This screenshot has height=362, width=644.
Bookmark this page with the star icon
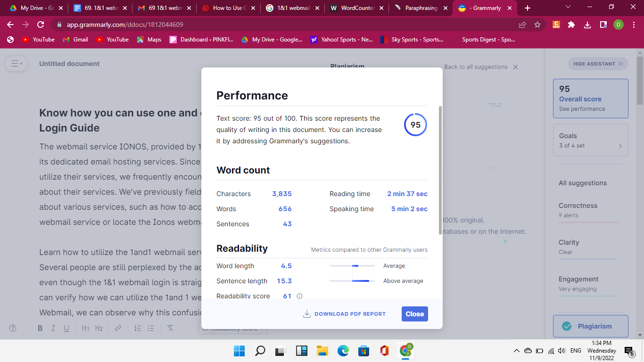coord(537,25)
